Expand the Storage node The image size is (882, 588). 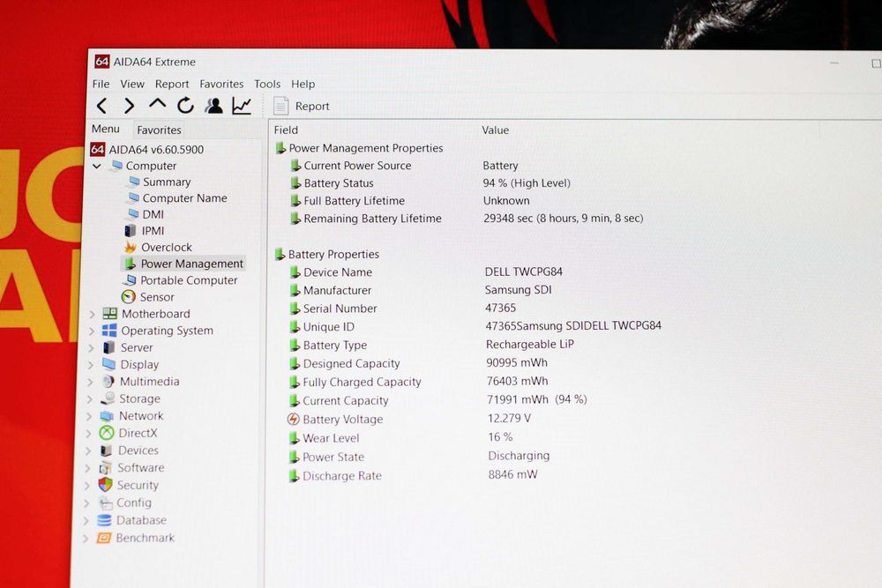pos(89,399)
